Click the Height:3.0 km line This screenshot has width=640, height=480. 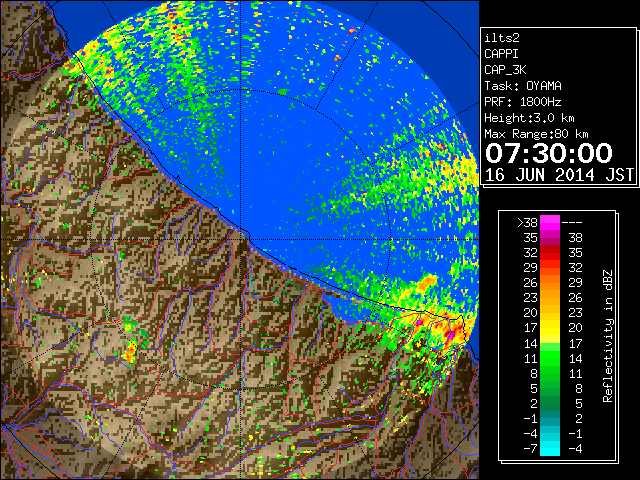pos(529,118)
